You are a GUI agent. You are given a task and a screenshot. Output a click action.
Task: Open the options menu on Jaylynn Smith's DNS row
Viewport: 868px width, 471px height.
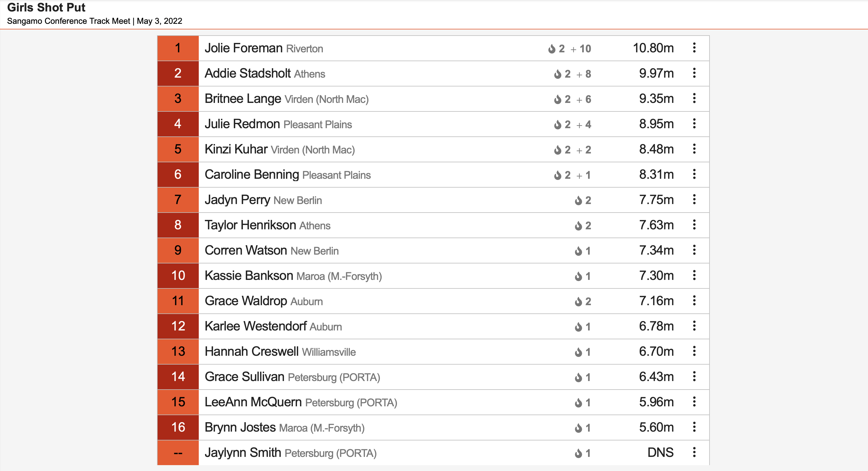pyautogui.click(x=694, y=452)
